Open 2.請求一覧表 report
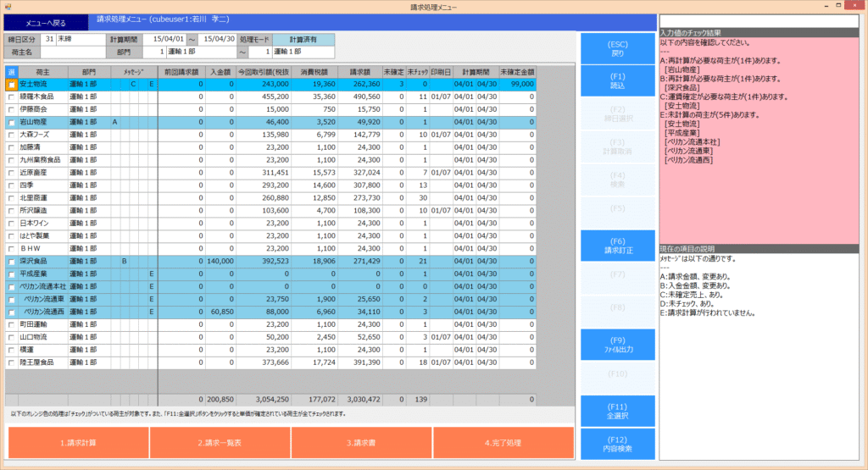 (220, 443)
